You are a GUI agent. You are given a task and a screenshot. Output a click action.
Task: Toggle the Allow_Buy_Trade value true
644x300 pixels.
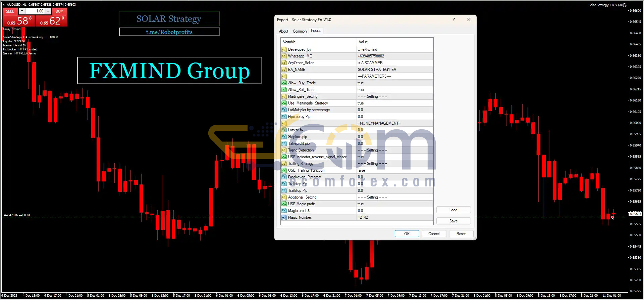tap(395, 83)
